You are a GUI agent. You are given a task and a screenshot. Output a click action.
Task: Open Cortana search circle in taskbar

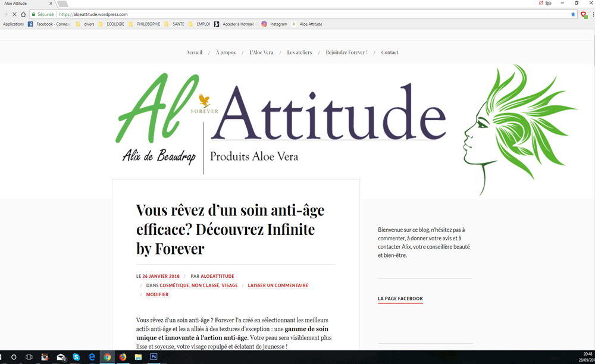(x=14, y=357)
